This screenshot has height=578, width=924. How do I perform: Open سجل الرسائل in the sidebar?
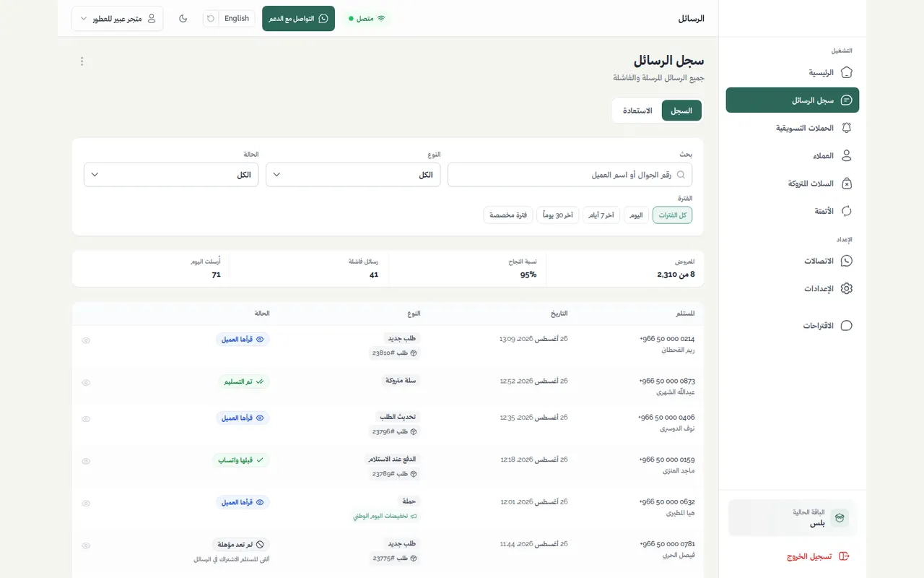[793, 100]
